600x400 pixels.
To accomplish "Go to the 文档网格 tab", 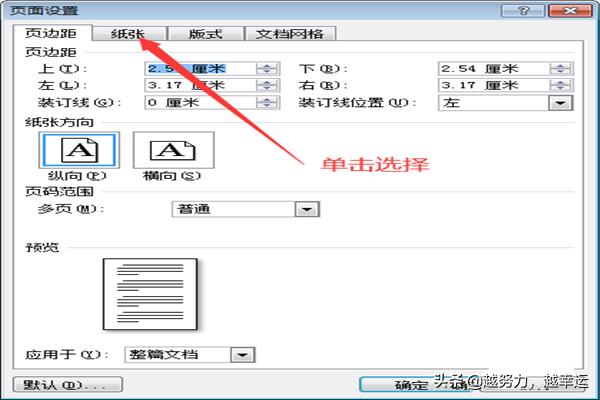I will click(x=290, y=33).
